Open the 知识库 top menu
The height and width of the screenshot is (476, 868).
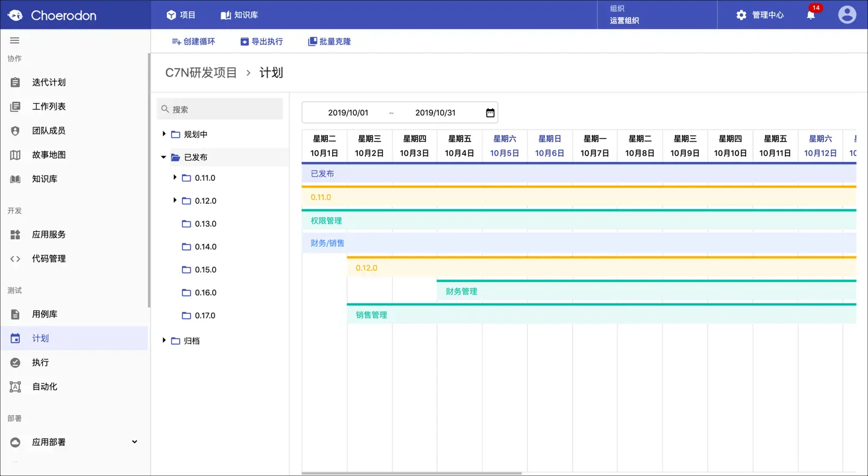coord(239,15)
